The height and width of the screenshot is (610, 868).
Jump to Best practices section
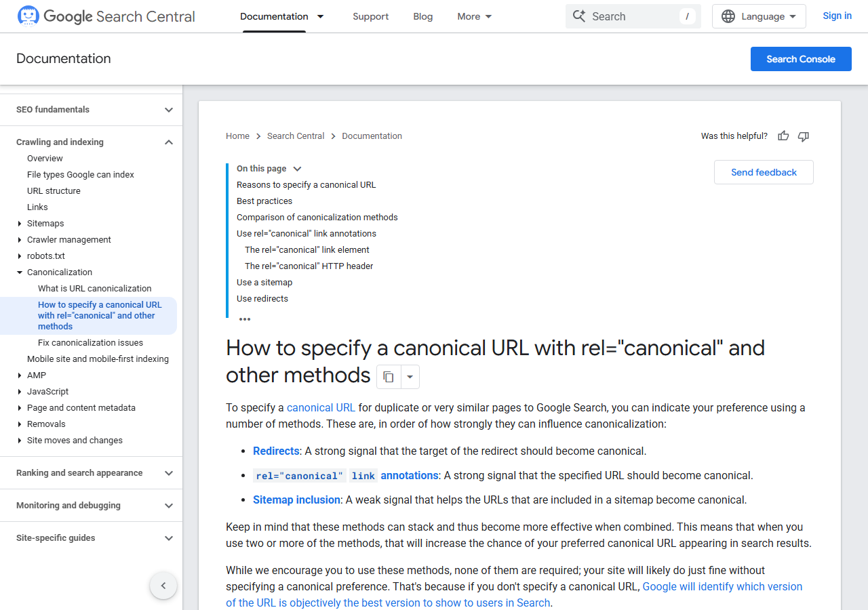[x=264, y=201]
